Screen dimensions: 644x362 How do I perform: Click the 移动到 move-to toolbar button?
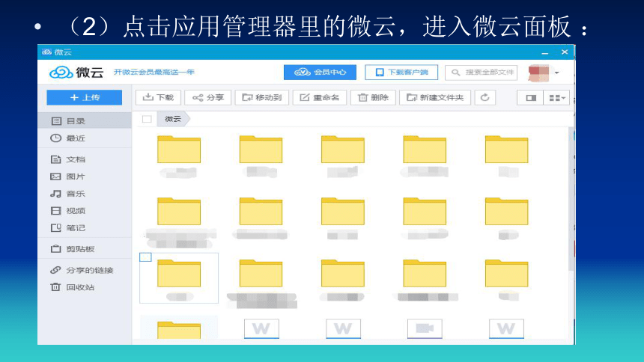coord(262,98)
